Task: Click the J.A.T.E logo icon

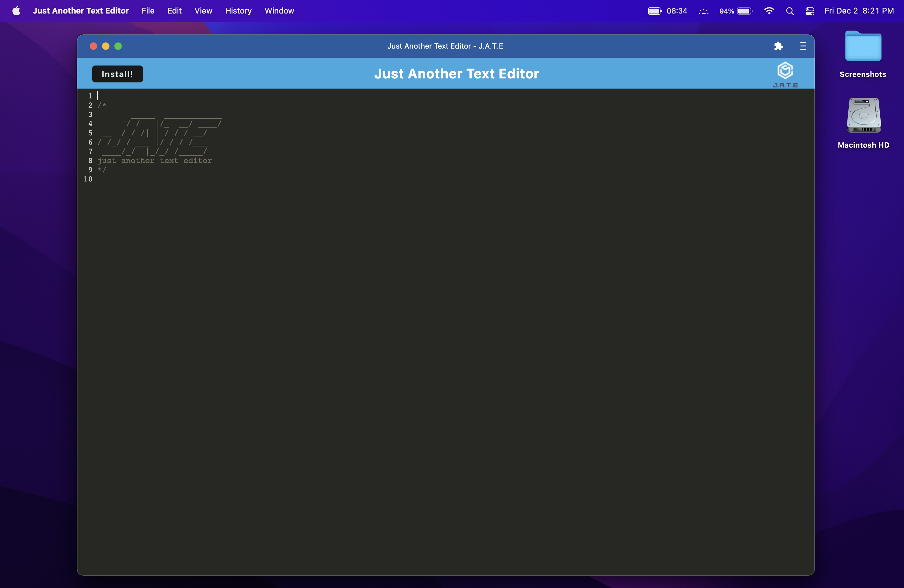Action: click(x=785, y=74)
